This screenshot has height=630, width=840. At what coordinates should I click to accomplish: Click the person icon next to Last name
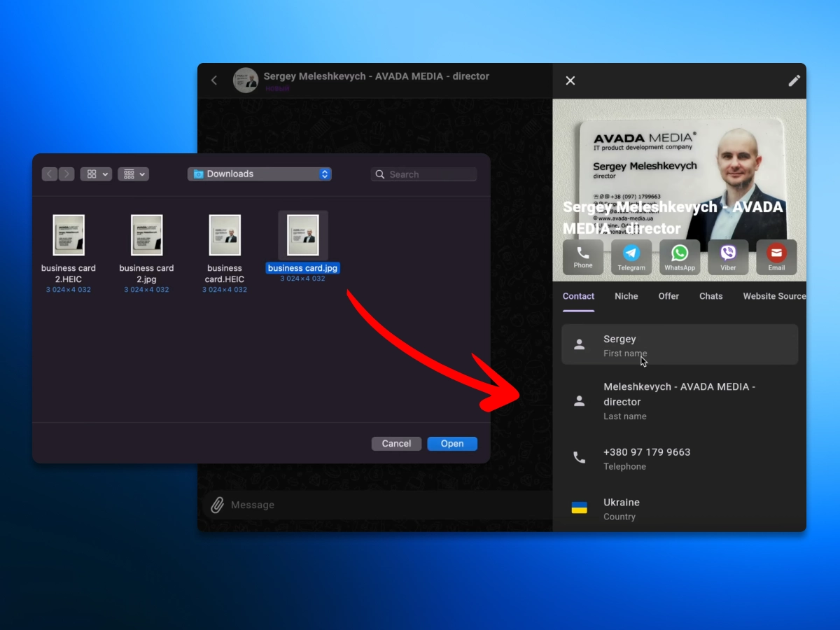tap(579, 401)
